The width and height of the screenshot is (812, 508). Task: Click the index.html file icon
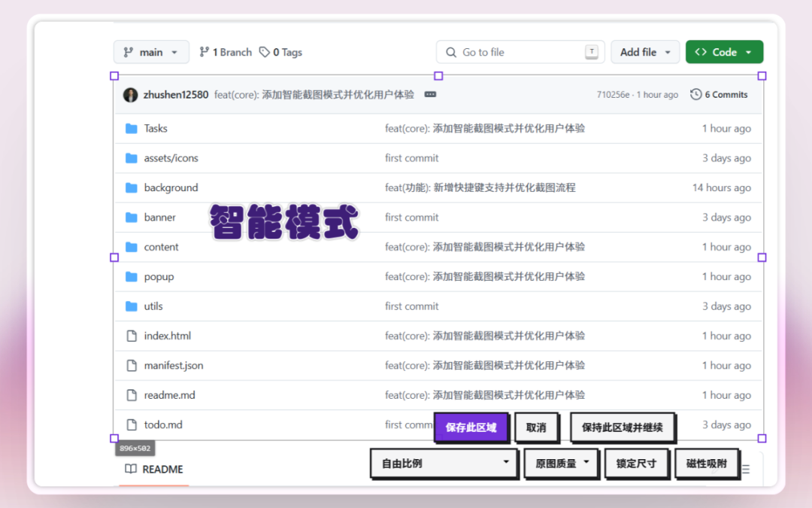pyautogui.click(x=132, y=336)
